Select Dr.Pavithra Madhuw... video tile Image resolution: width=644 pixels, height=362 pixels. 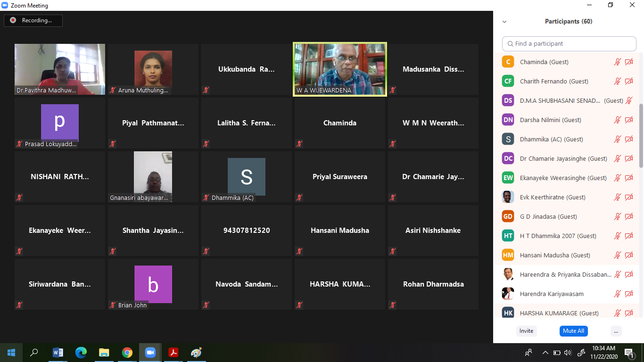pos(60,69)
